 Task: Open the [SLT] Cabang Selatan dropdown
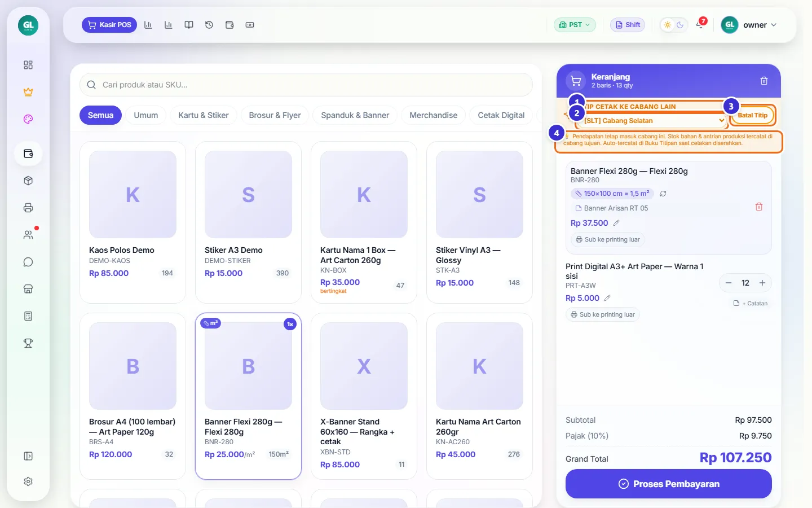coord(651,121)
